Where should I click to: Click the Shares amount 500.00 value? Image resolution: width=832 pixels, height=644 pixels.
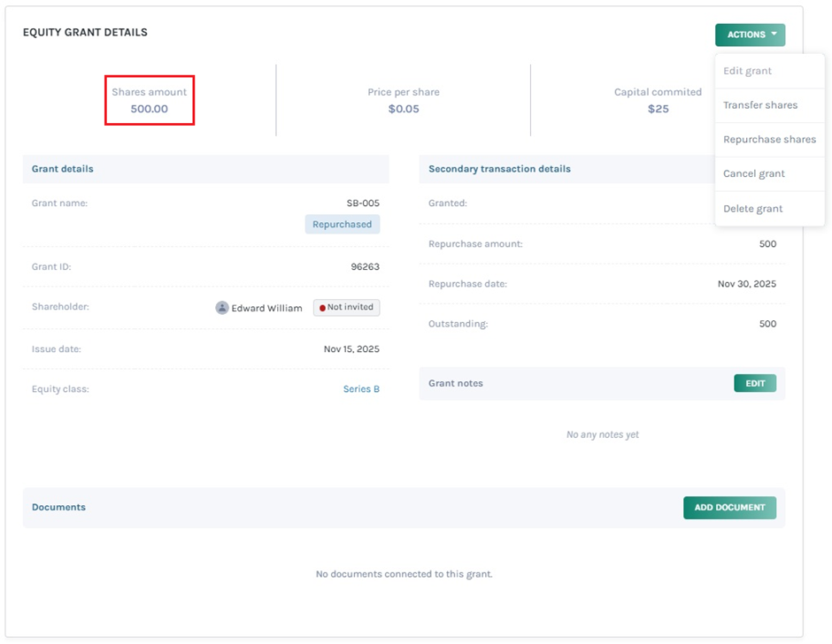pyautogui.click(x=149, y=109)
